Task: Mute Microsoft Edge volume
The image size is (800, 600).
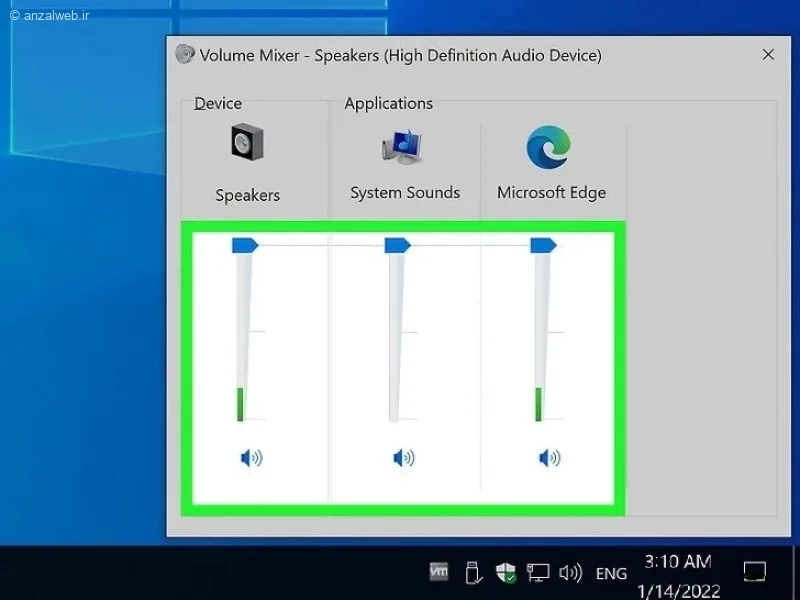Action: pyautogui.click(x=549, y=458)
